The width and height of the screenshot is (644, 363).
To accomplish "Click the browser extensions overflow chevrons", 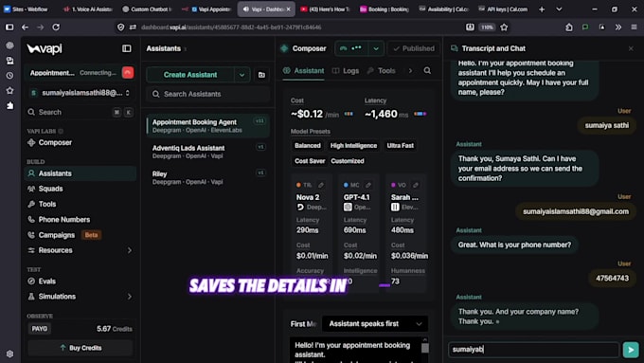I will pyautogui.click(x=618, y=27).
